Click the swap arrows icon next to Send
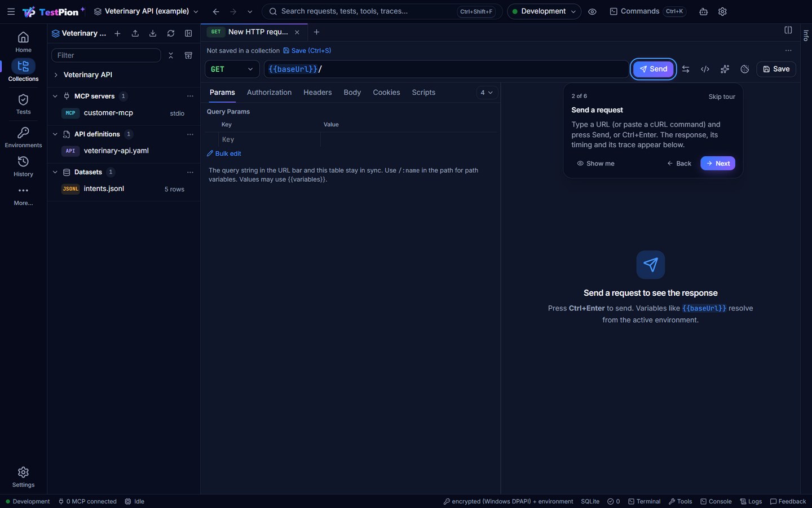This screenshot has height=508, width=812. click(686, 69)
